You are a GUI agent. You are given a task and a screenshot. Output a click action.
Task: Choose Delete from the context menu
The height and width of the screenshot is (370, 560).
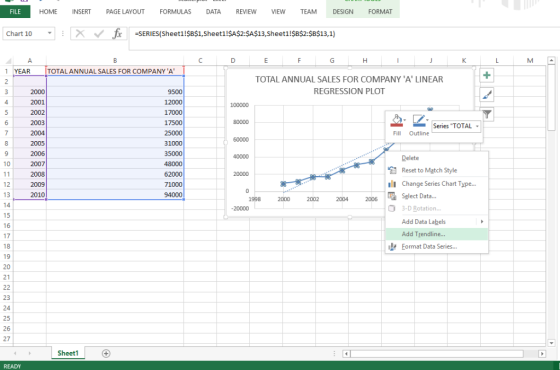click(x=437, y=158)
